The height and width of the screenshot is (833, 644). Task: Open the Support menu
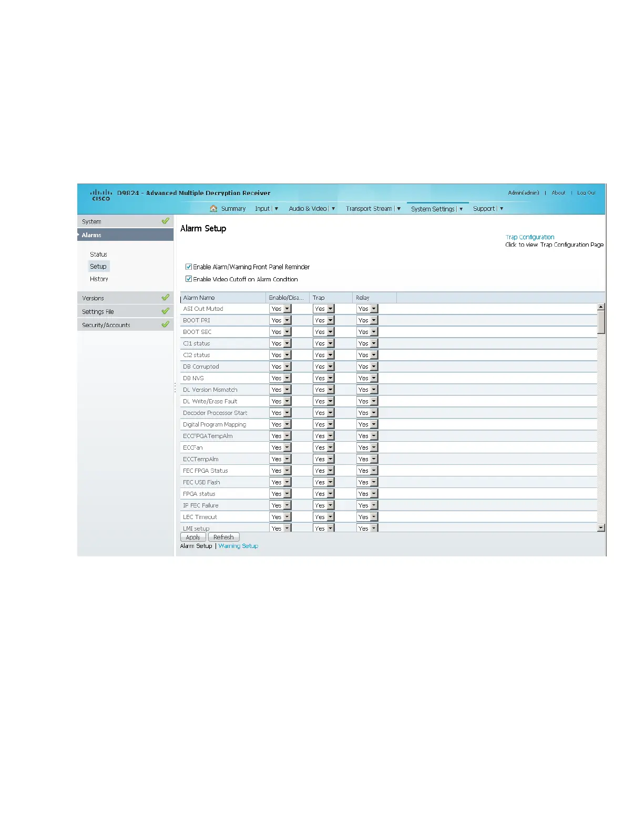pos(488,209)
